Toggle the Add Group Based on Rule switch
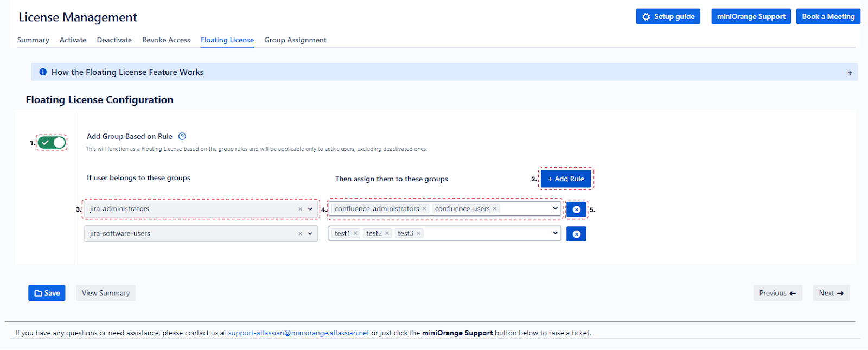Screen dimensions: 868x350 click(52, 142)
